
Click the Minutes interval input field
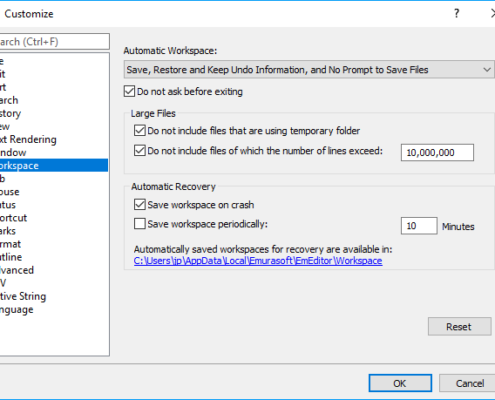(419, 226)
